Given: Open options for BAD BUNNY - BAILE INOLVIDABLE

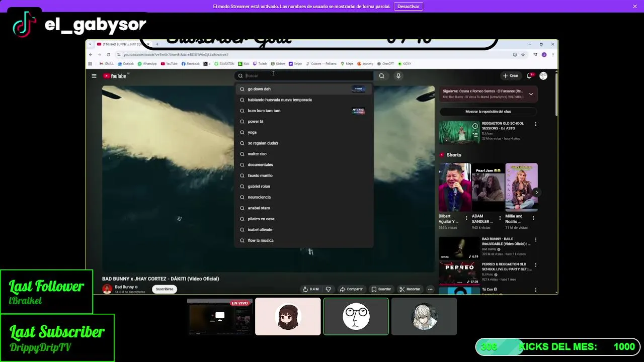Looking at the screenshot, I should point(535,240).
